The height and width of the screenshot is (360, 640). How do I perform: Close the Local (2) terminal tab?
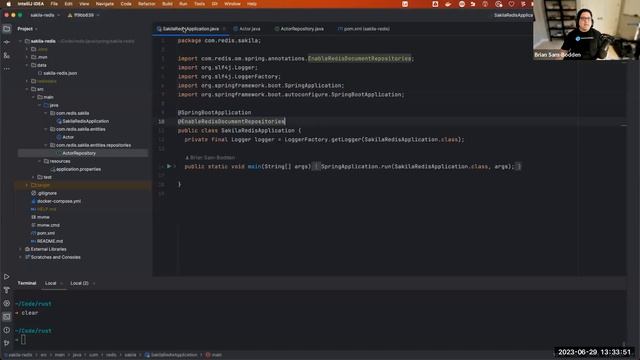94,283
